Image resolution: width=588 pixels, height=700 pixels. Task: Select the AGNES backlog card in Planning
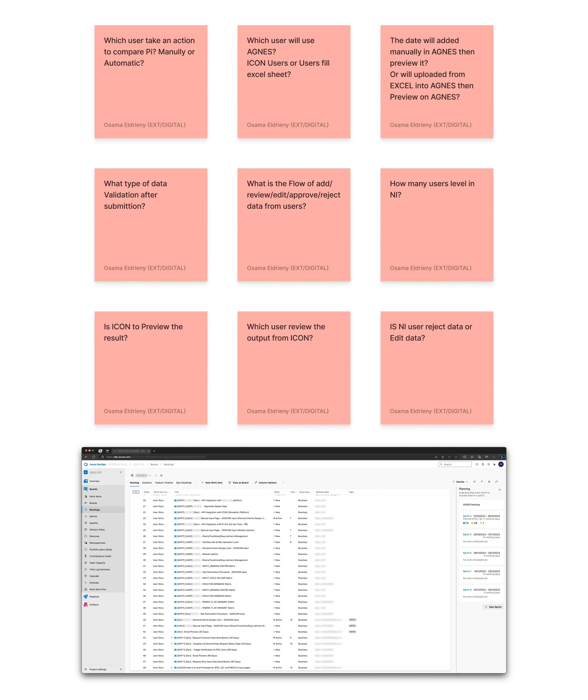point(481,505)
